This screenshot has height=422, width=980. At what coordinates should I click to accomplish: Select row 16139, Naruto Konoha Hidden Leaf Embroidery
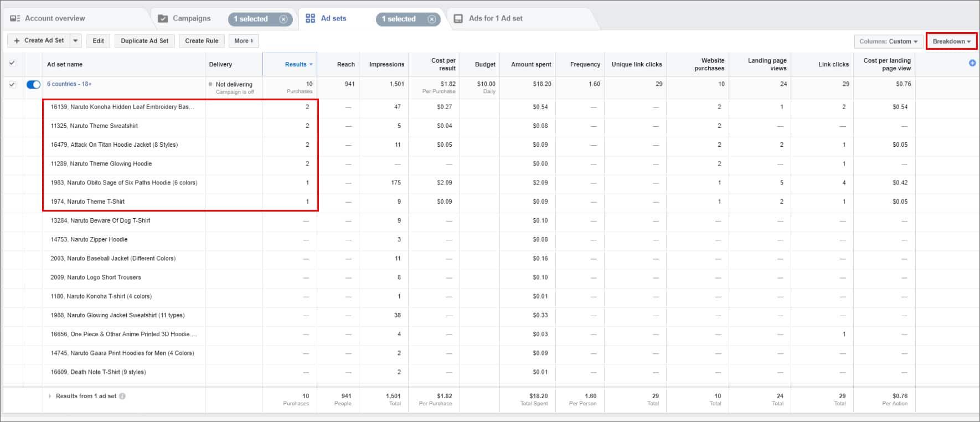click(122, 107)
